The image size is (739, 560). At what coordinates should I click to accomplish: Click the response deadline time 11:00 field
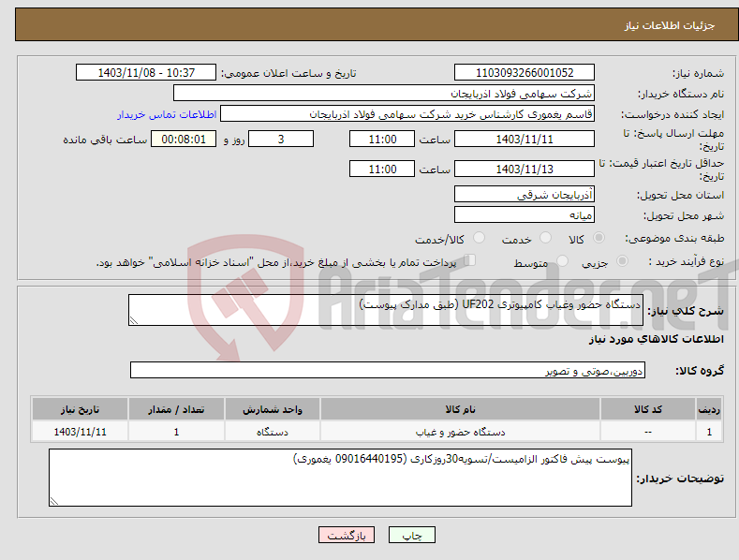coord(382,139)
